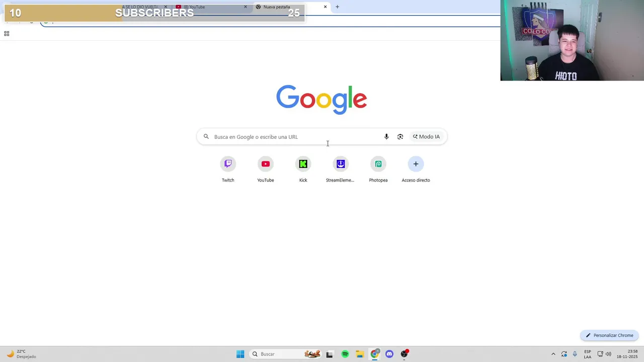
Task: Open Personalizar Chrome panel
Action: 609,335
